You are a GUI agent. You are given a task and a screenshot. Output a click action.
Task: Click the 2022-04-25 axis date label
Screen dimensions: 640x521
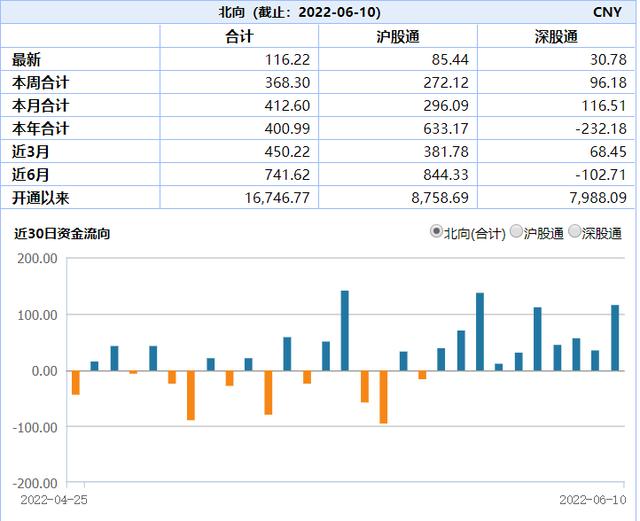(x=54, y=500)
